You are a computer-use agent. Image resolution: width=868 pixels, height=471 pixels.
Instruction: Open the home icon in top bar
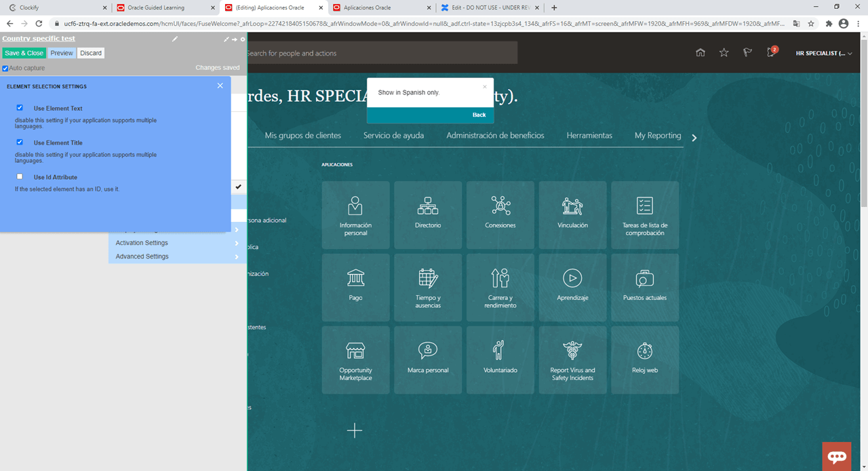pyautogui.click(x=700, y=52)
